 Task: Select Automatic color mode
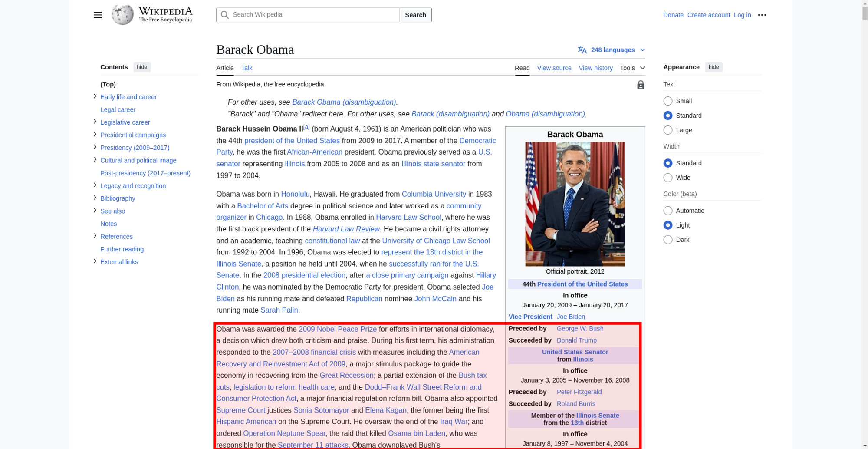click(x=668, y=211)
